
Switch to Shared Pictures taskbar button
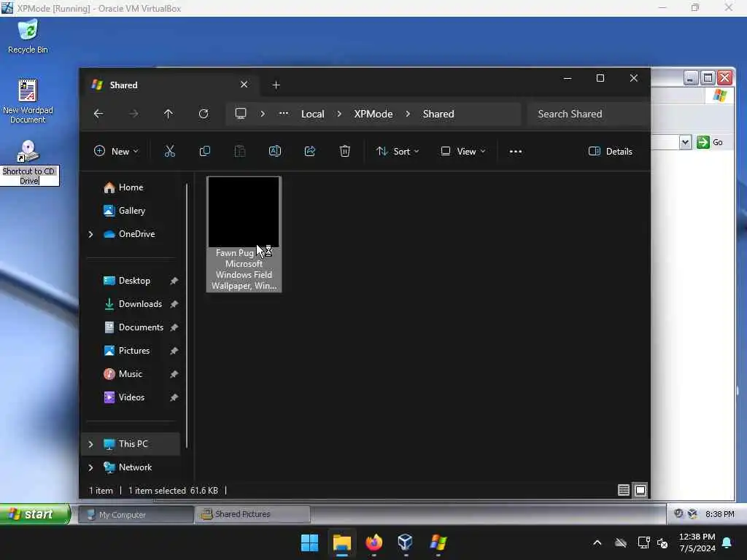[x=252, y=514]
